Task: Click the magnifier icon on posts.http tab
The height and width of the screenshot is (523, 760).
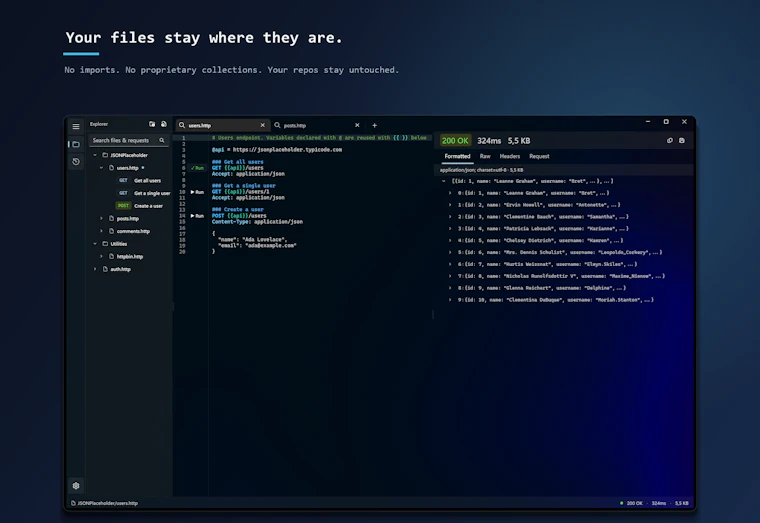Action: pos(277,125)
